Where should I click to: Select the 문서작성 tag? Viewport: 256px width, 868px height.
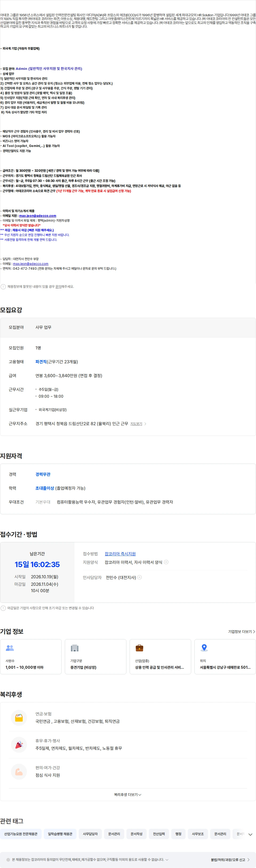click(137, 834)
